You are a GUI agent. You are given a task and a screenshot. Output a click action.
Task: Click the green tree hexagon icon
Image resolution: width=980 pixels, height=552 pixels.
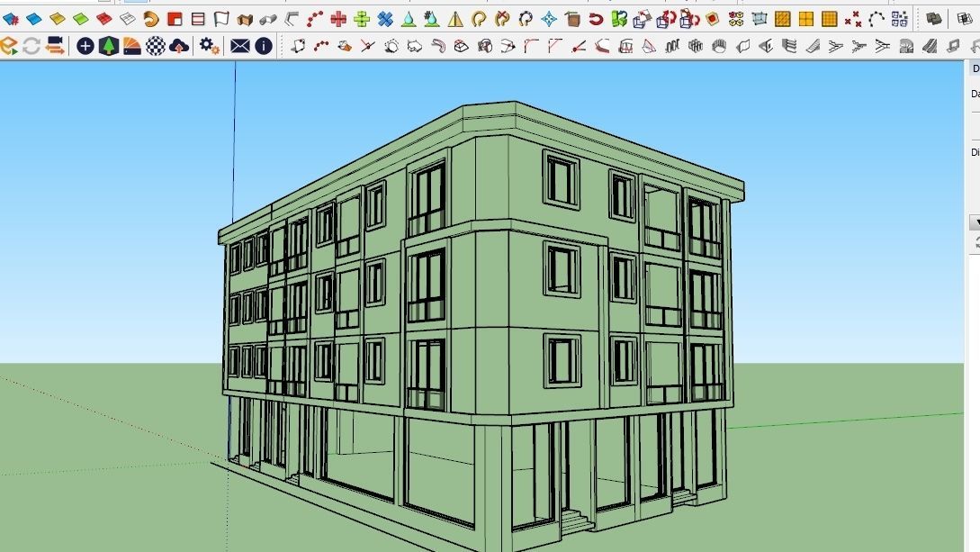(x=109, y=46)
